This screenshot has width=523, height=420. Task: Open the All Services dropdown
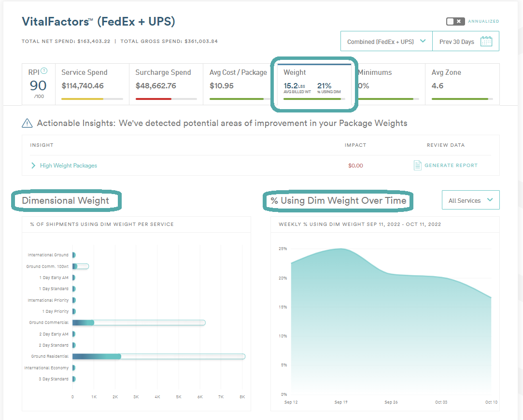[x=471, y=200]
